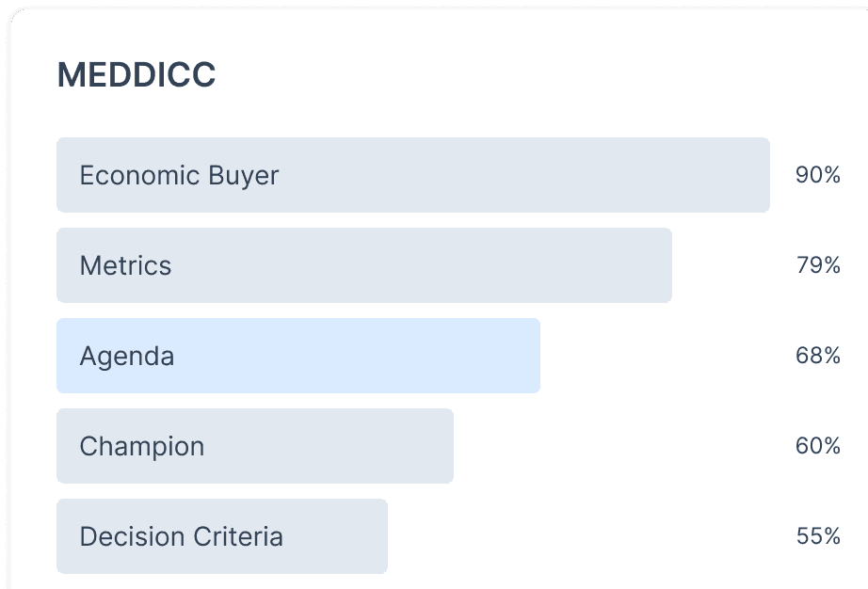
Task: Click the right end of the Metrics bar
Action: click(x=661, y=265)
